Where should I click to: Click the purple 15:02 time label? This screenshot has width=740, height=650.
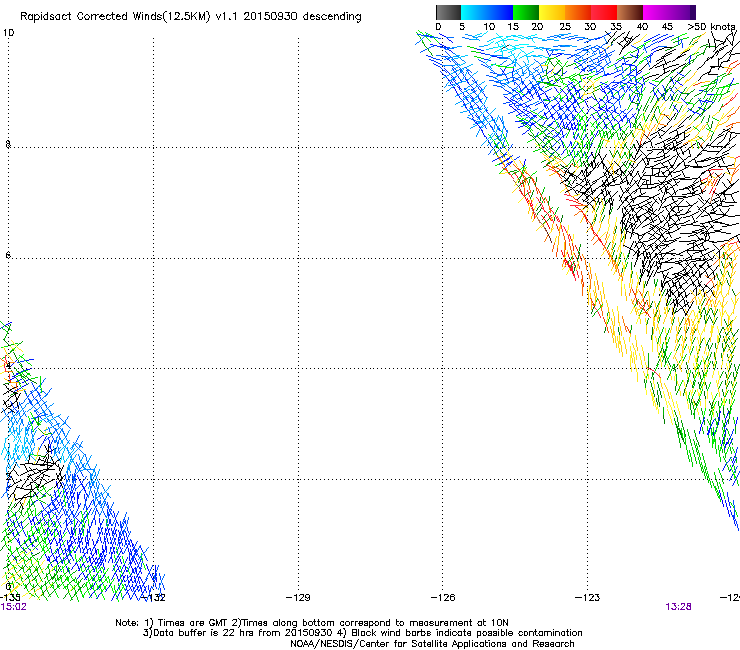click(14, 607)
